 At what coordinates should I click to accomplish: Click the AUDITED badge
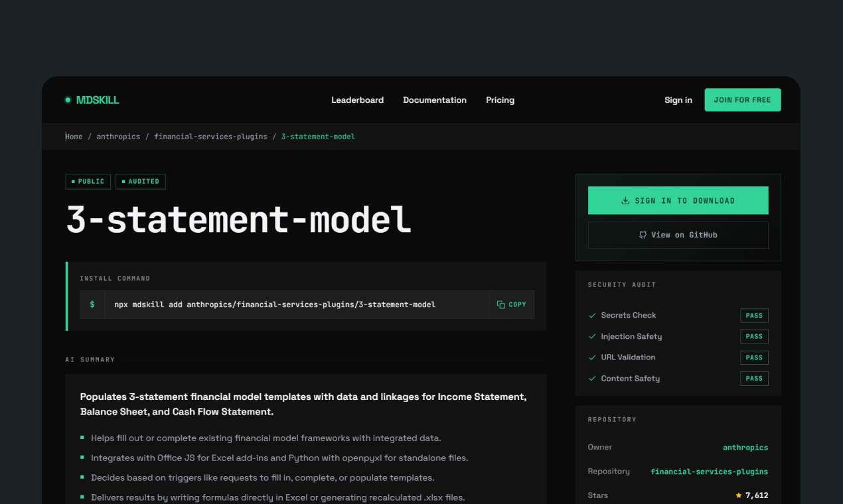tap(141, 182)
